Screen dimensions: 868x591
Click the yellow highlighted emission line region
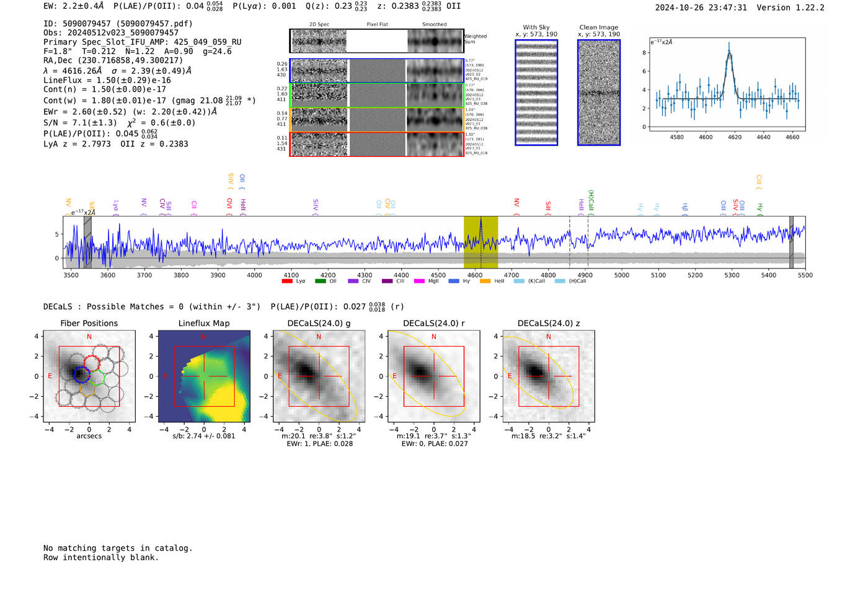480,242
